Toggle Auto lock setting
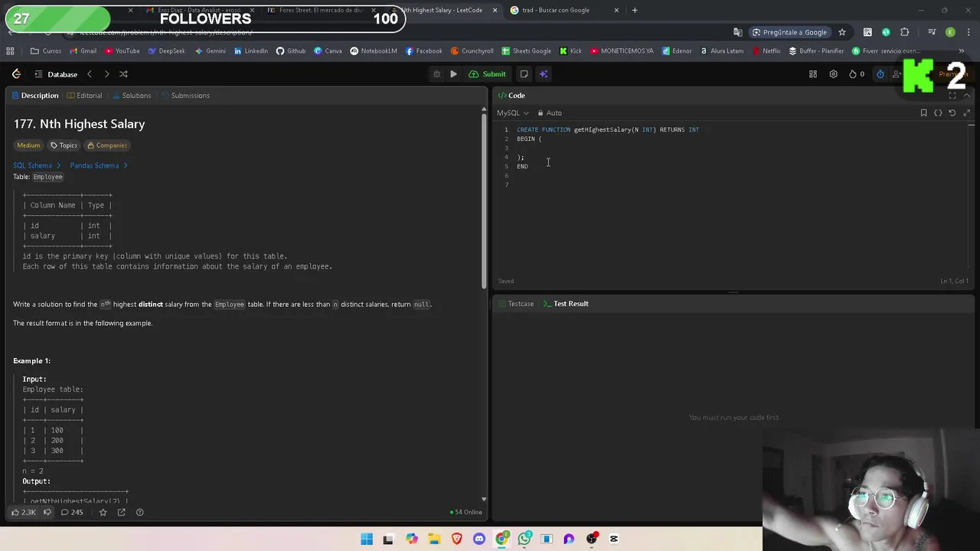Viewport: 980px width, 551px height. [550, 112]
